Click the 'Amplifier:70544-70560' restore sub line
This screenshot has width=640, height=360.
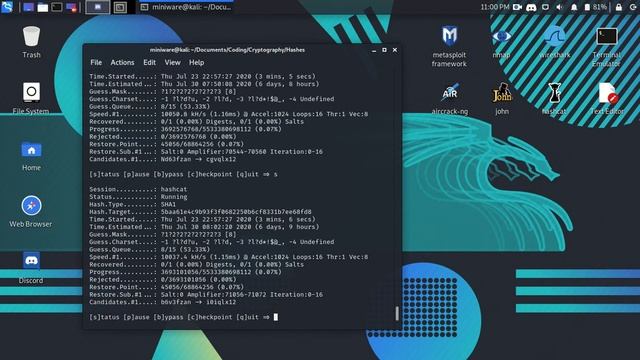pyautogui.click(x=206, y=152)
